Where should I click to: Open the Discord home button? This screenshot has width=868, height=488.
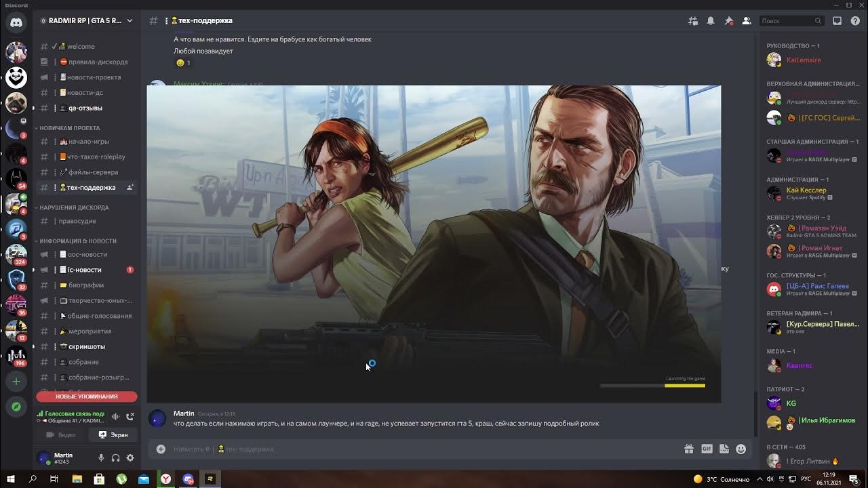[16, 22]
